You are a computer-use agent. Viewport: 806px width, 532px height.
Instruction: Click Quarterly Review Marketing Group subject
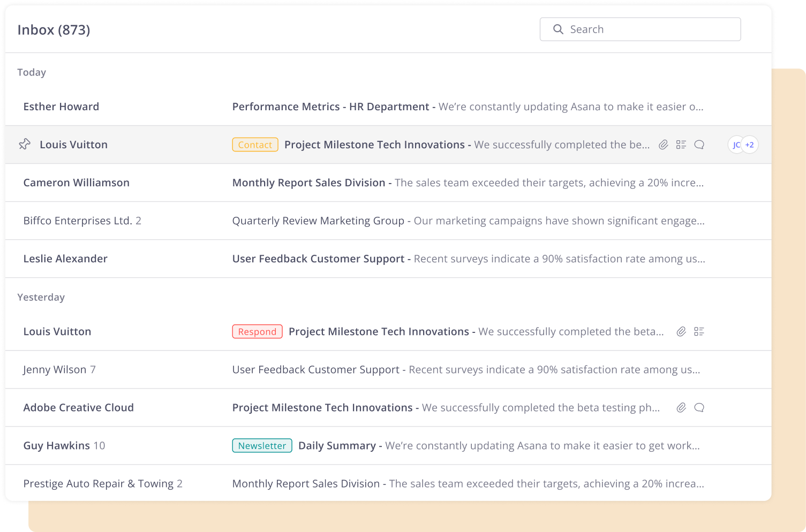[x=318, y=221]
